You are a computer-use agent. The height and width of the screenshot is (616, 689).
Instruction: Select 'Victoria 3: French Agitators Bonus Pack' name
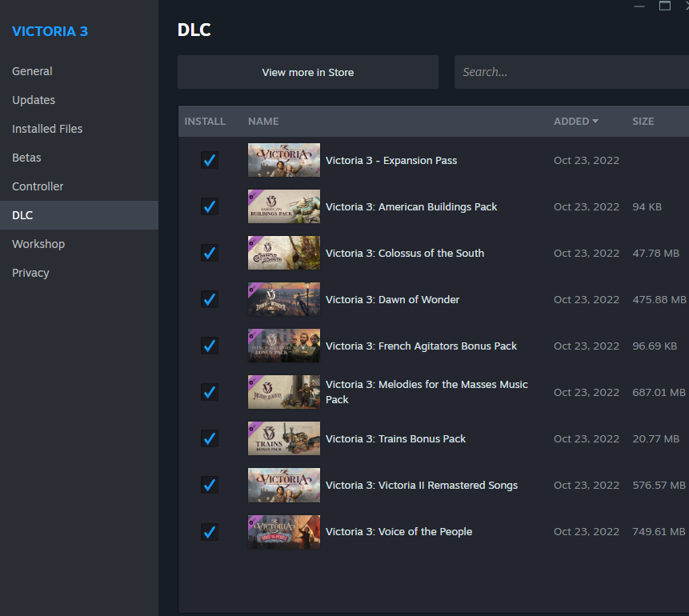coord(421,346)
